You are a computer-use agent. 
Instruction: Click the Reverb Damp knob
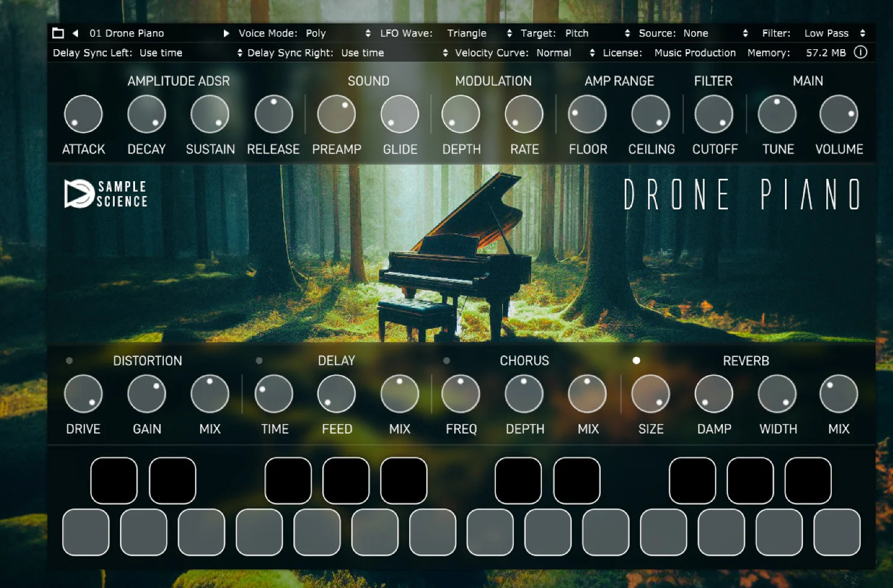[714, 394]
